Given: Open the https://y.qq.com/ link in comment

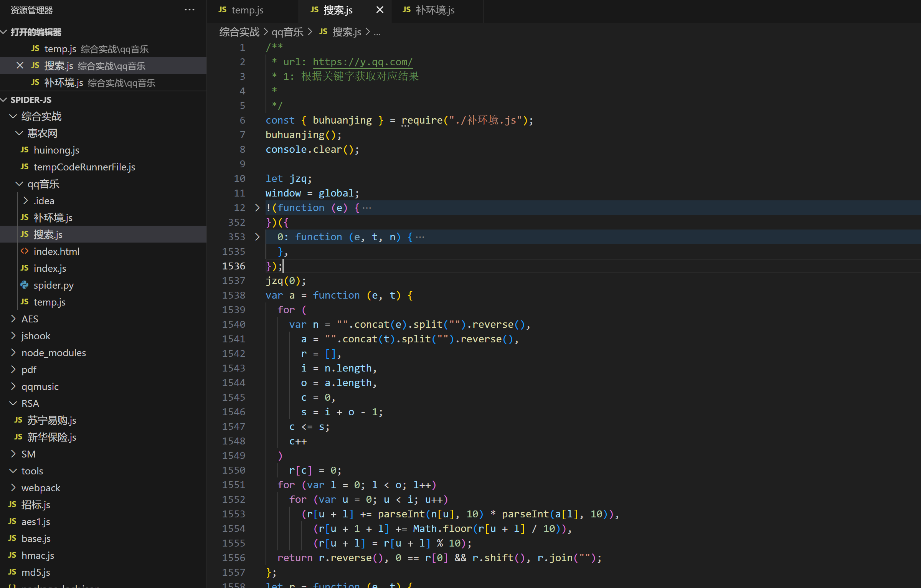Looking at the screenshot, I should coord(362,62).
